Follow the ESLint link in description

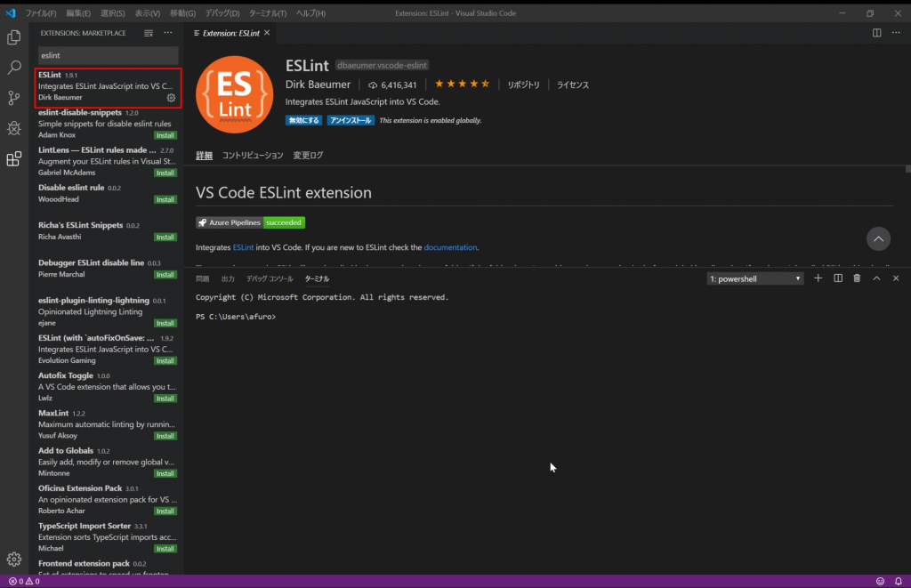click(x=243, y=247)
